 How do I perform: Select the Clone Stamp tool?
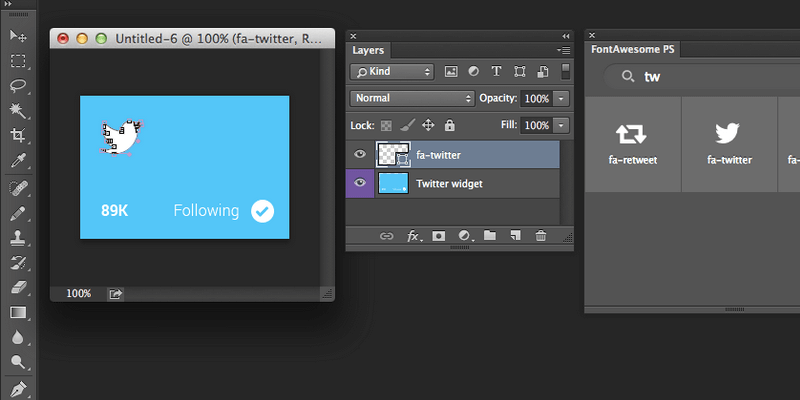pyautogui.click(x=18, y=238)
